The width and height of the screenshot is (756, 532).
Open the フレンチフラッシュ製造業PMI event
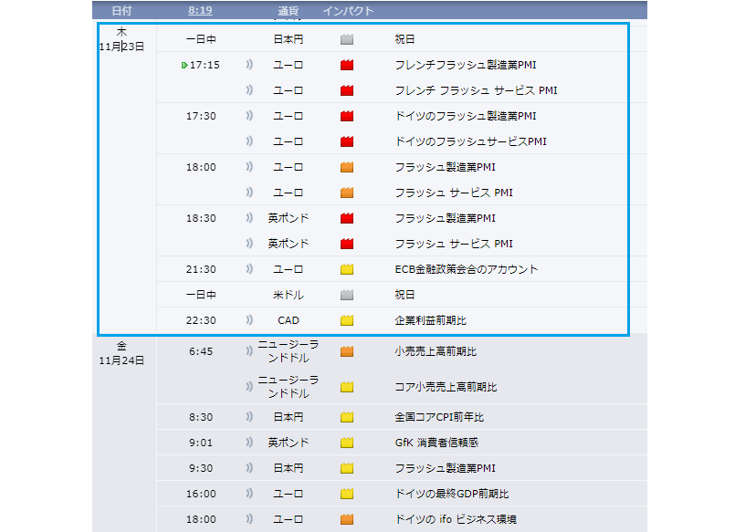point(466,65)
